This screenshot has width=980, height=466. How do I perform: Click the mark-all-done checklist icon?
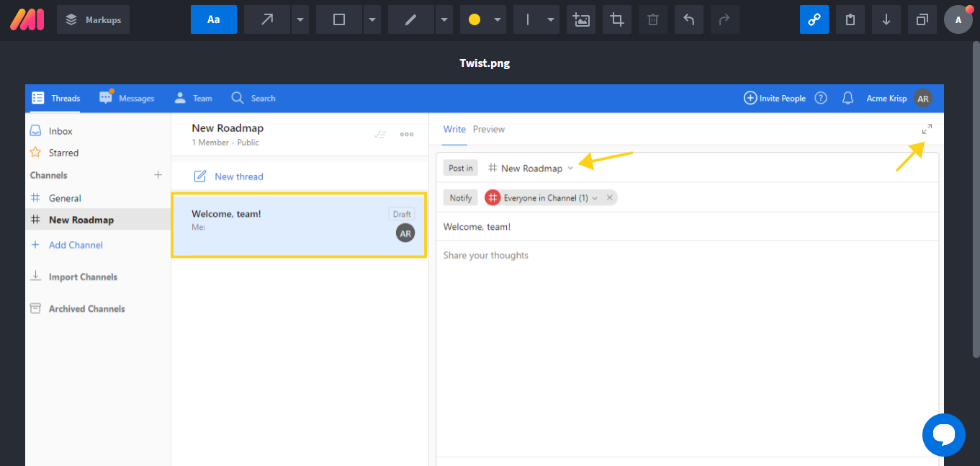pyautogui.click(x=380, y=134)
